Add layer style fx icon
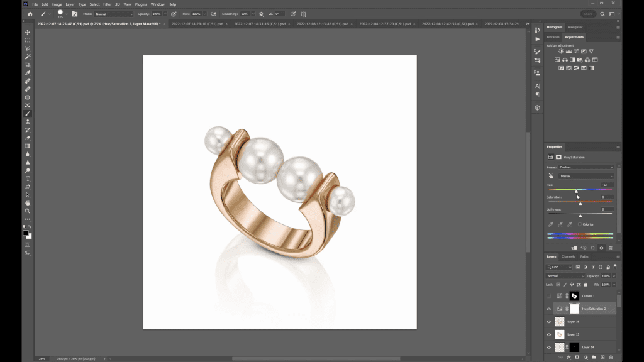 569,358
